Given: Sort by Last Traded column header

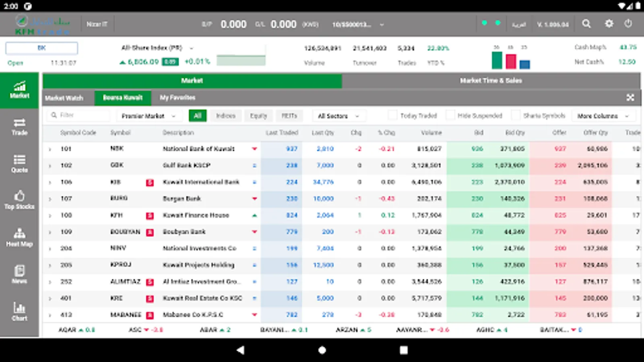Looking at the screenshot, I should (282, 133).
